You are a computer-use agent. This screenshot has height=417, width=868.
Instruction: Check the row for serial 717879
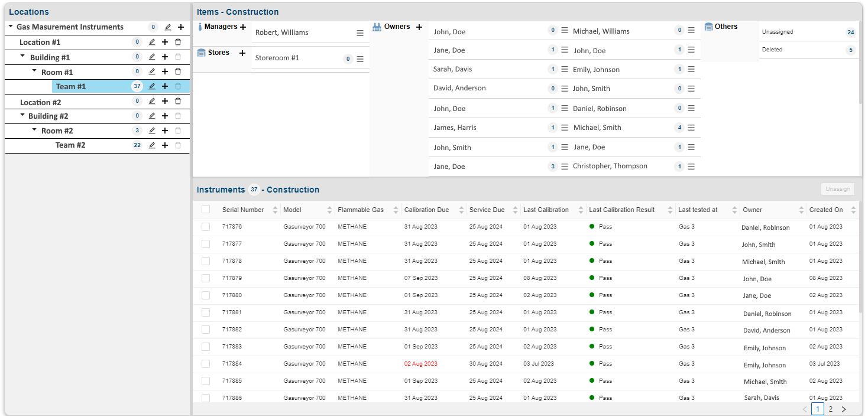point(206,278)
